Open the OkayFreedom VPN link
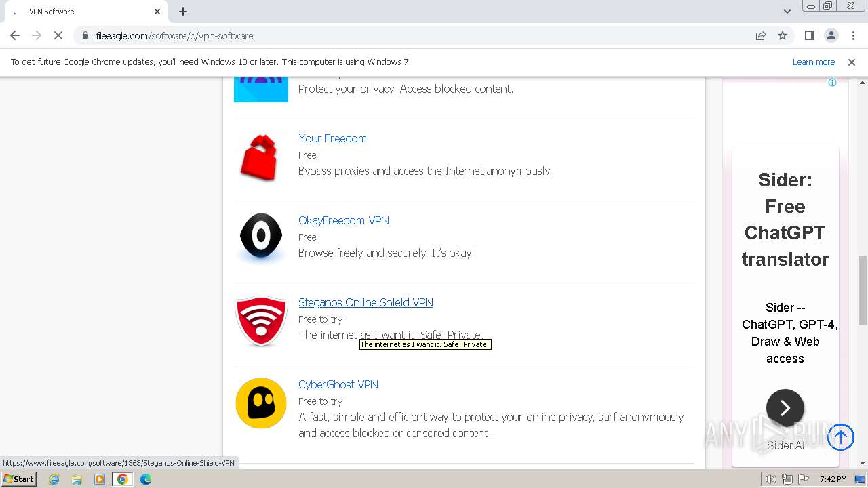The width and height of the screenshot is (868, 488). 344,220
